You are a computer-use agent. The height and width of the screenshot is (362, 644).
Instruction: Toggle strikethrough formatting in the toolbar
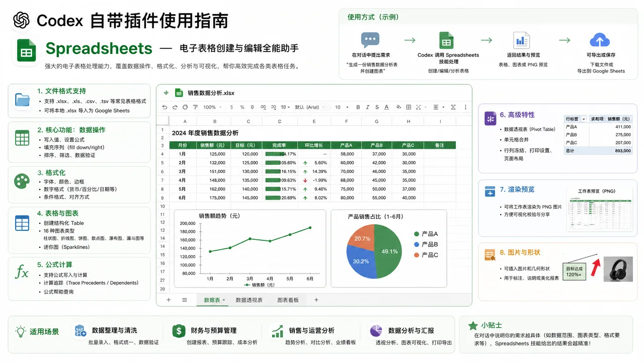(377, 107)
